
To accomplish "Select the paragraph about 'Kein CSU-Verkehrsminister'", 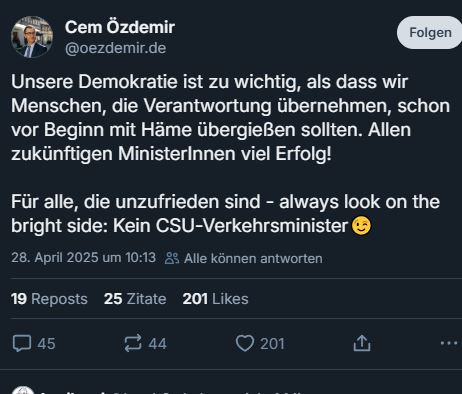I will coord(225,214).
